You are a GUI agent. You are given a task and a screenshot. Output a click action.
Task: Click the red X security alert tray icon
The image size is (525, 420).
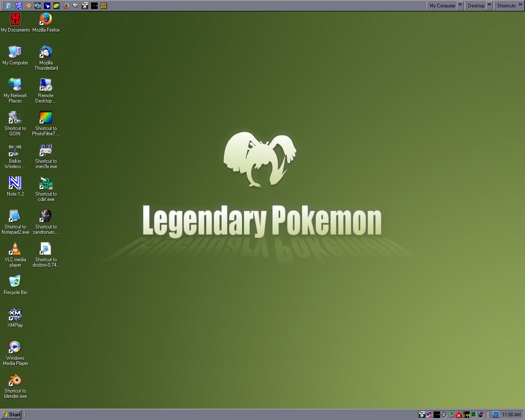[459, 415]
